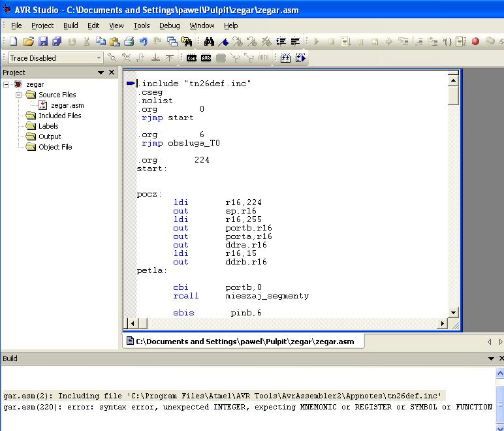Close the Project panel
The image size is (504, 431).
point(112,72)
